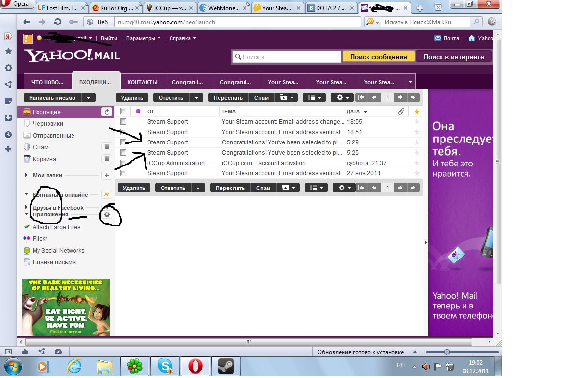Adjust the zoom slider in status bar
Image resolution: width=588 pixels, height=378 pixels.
tap(447, 352)
